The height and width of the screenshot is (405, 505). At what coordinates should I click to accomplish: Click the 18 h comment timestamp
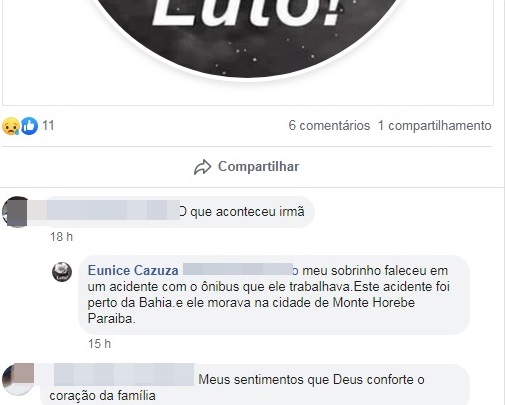pyautogui.click(x=61, y=237)
